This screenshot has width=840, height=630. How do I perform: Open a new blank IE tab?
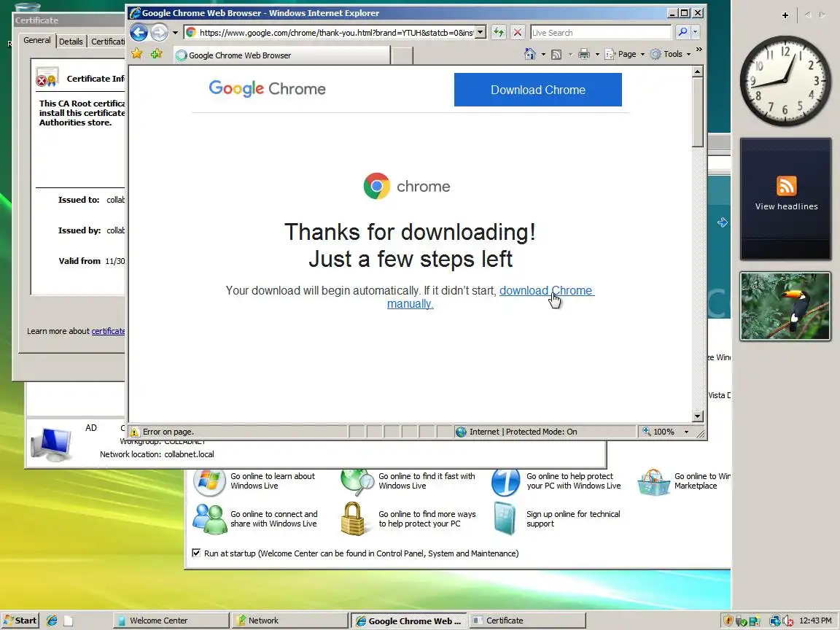(x=402, y=55)
